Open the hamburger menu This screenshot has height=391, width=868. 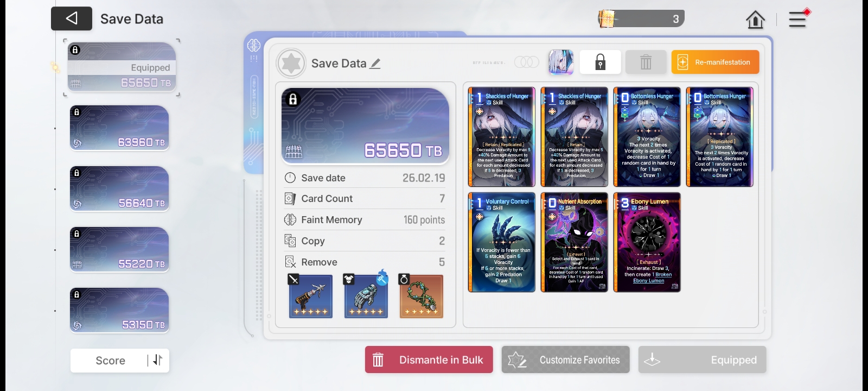[797, 20]
